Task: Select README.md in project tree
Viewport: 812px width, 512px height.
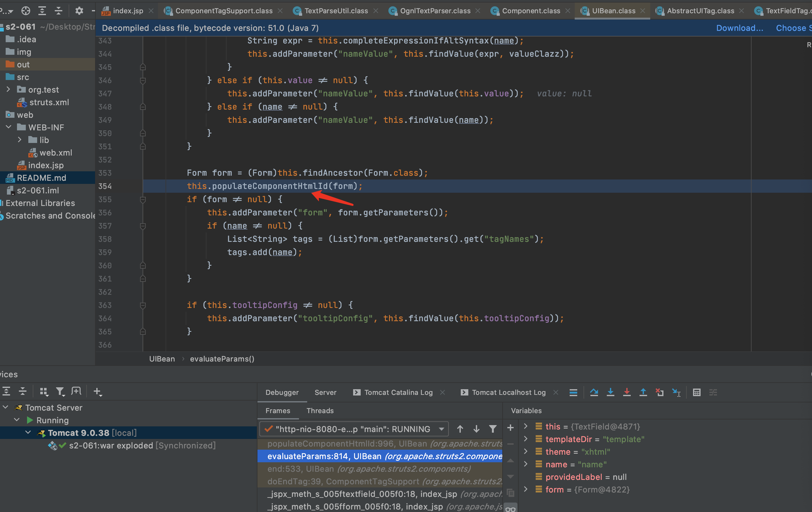Action: point(42,178)
